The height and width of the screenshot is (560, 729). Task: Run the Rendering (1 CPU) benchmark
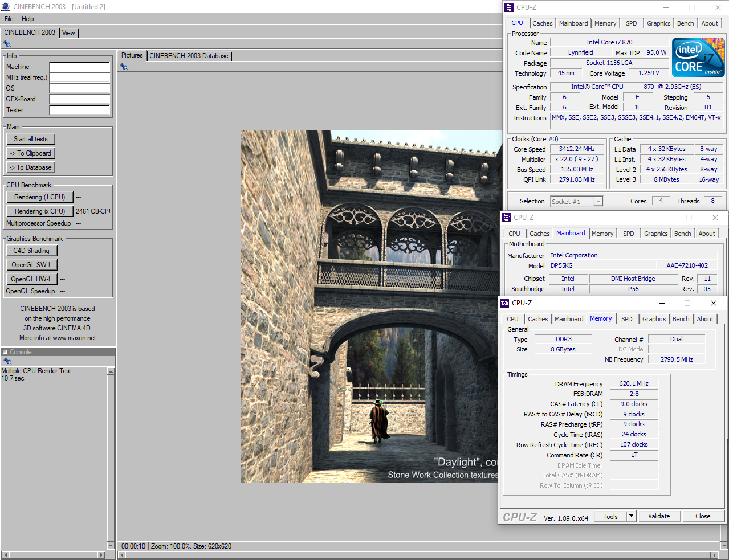(x=40, y=197)
